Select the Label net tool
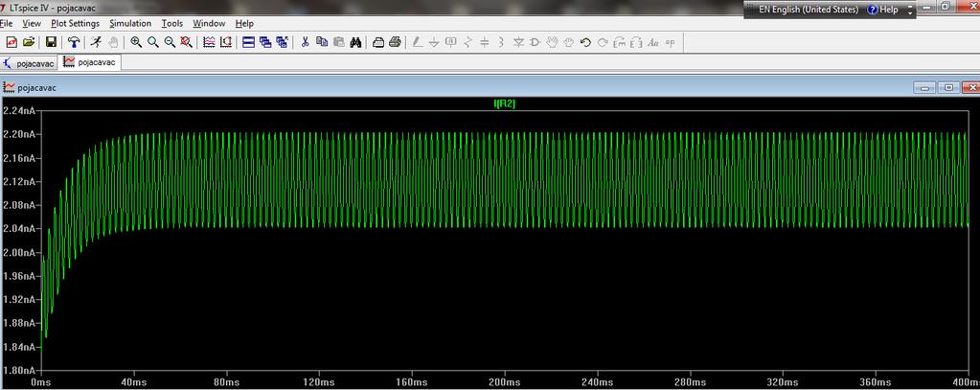This screenshot has height=390, width=980. pos(450,42)
